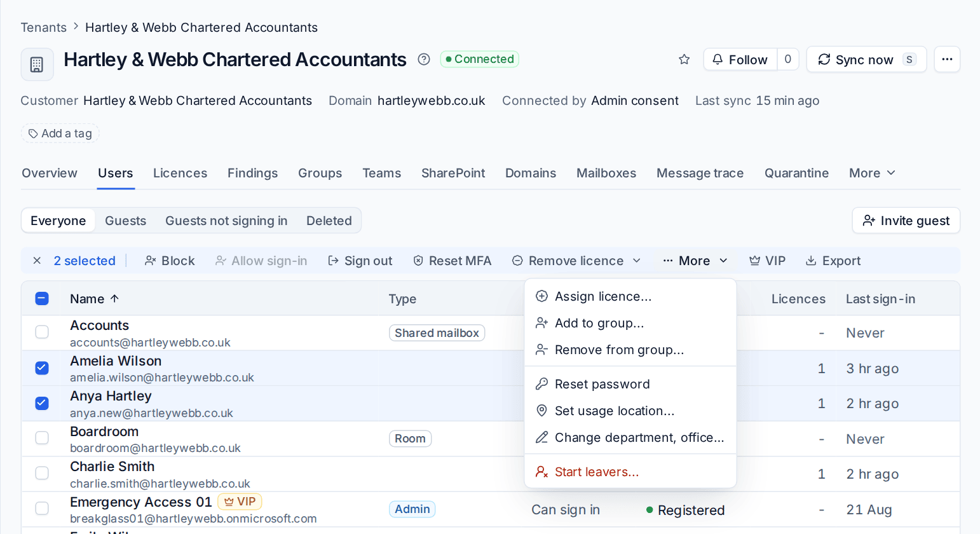Reset MFA for selected users
980x534 pixels.
tap(452, 261)
